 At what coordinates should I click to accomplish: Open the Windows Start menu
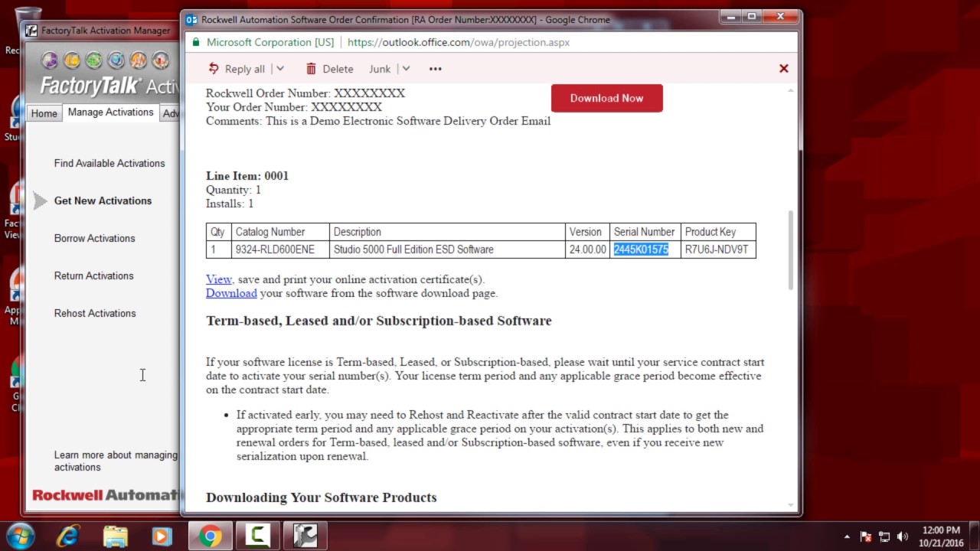(21, 536)
